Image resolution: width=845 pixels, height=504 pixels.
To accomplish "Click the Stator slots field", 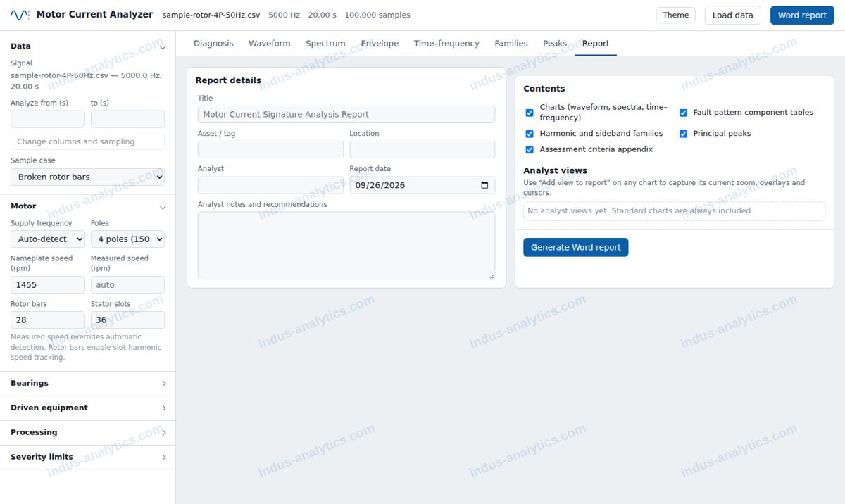I will (127, 320).
